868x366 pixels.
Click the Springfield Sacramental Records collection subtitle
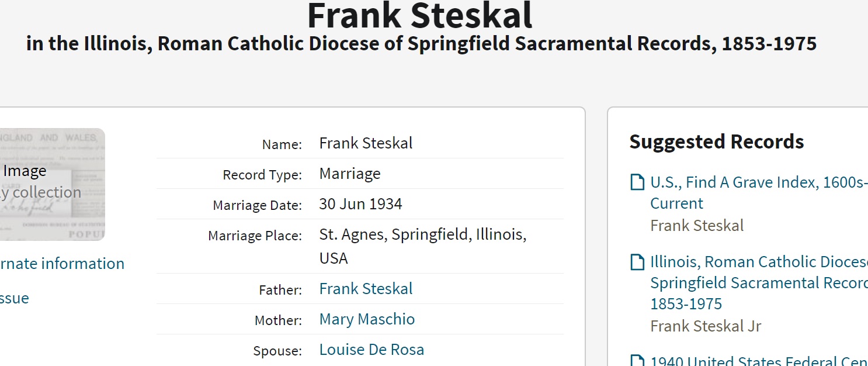tap(421, 44)
